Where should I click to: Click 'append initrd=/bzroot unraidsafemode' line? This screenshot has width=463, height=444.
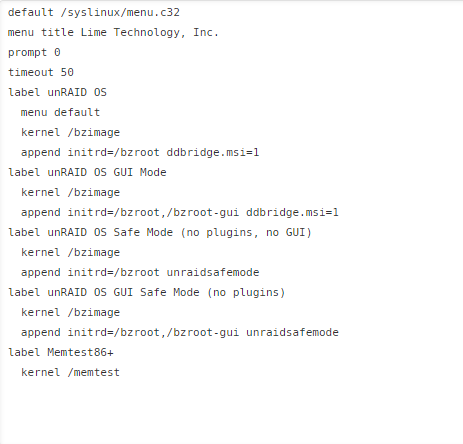click(x=140, y=273)
